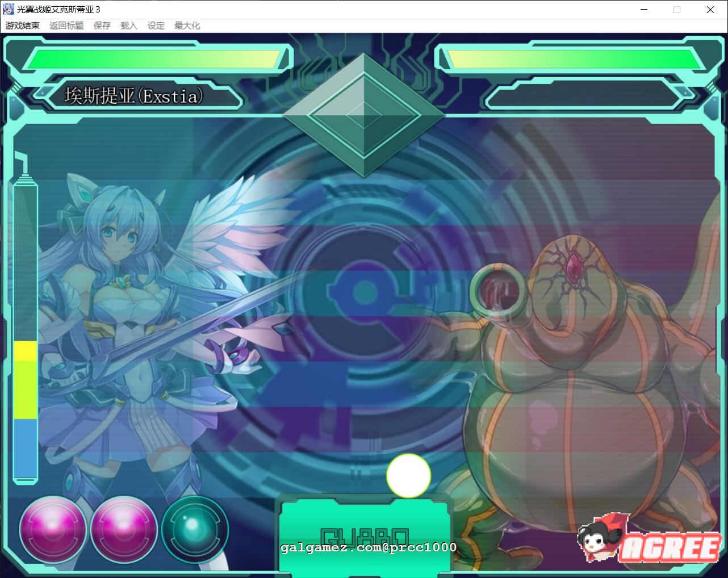Click the central diamond gem emblem
This screenshot has width=728, height=578.
[x=363, y=115]
